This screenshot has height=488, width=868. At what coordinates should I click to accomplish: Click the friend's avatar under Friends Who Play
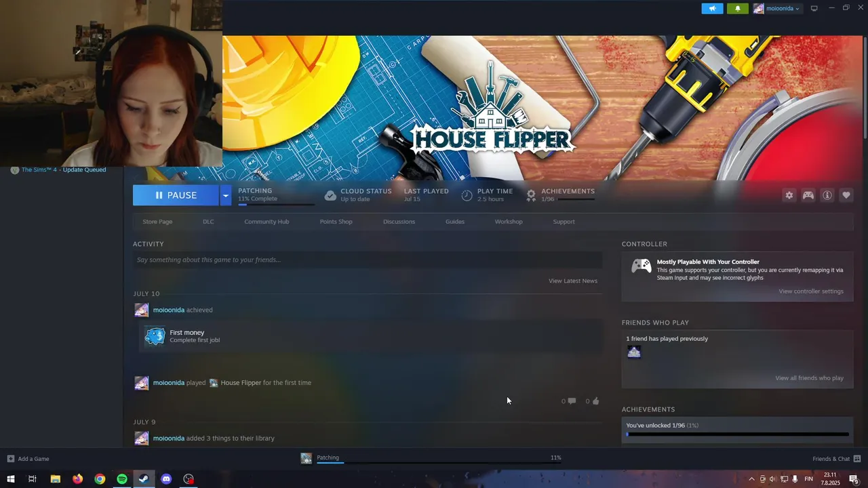[x=634, y=352]
